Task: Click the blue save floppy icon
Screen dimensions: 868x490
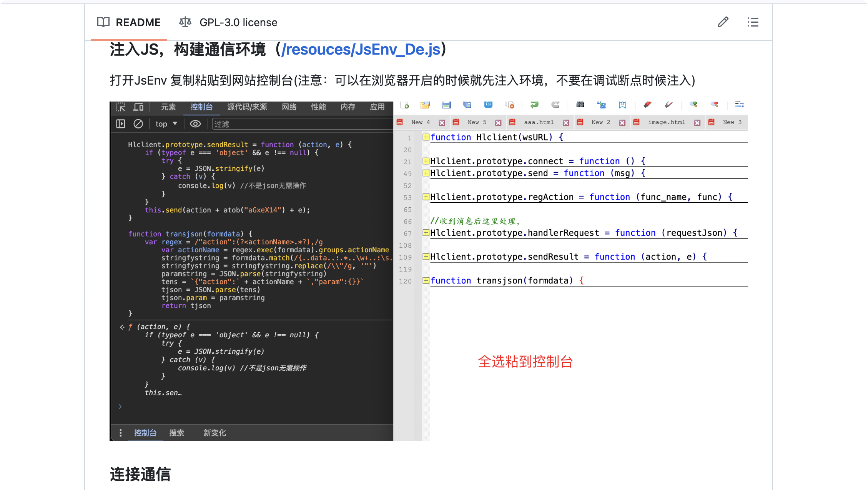Action: click(446, 105)
